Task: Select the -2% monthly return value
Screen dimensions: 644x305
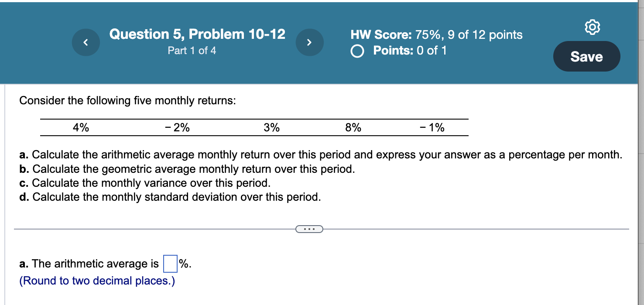Action: [177, 127]
